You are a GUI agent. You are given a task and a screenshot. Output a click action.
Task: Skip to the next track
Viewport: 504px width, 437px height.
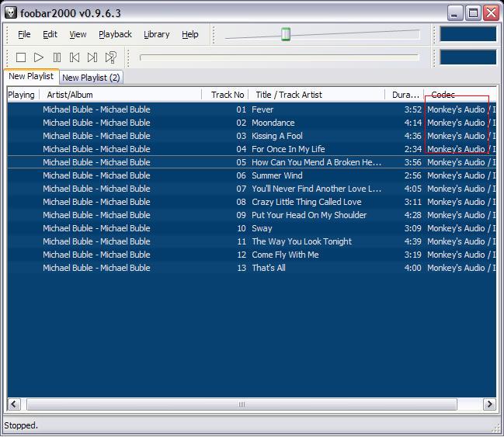pyautogui.click(x=92, y=57)
